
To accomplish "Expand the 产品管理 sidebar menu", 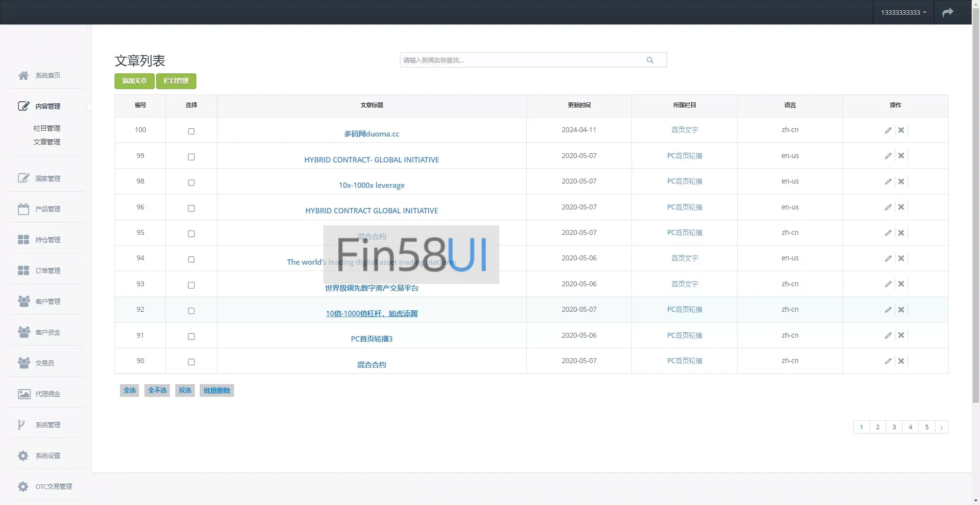I will tap(47, 209).
